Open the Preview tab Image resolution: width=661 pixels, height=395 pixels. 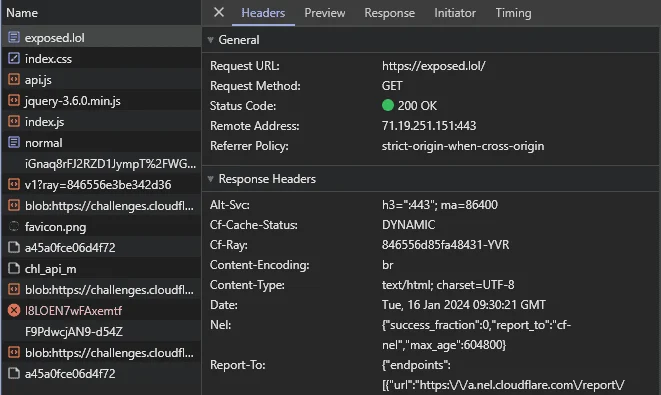pyautogui.click(x=325, y=13)
